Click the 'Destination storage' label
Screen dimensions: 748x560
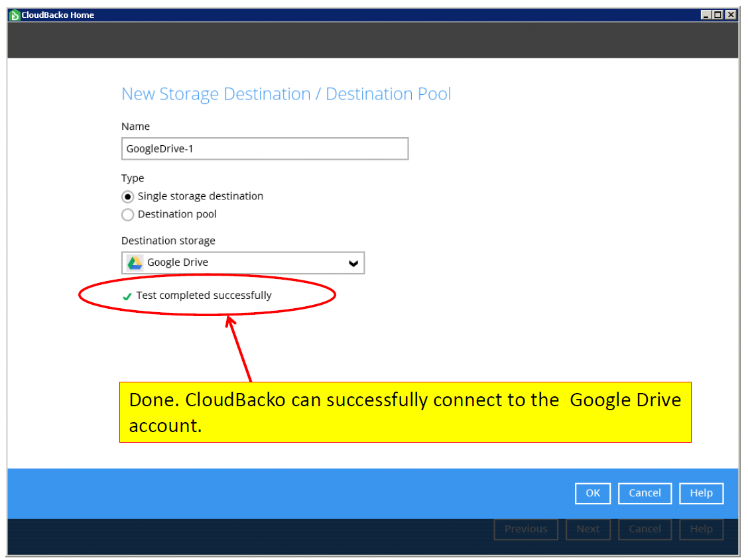168,241
